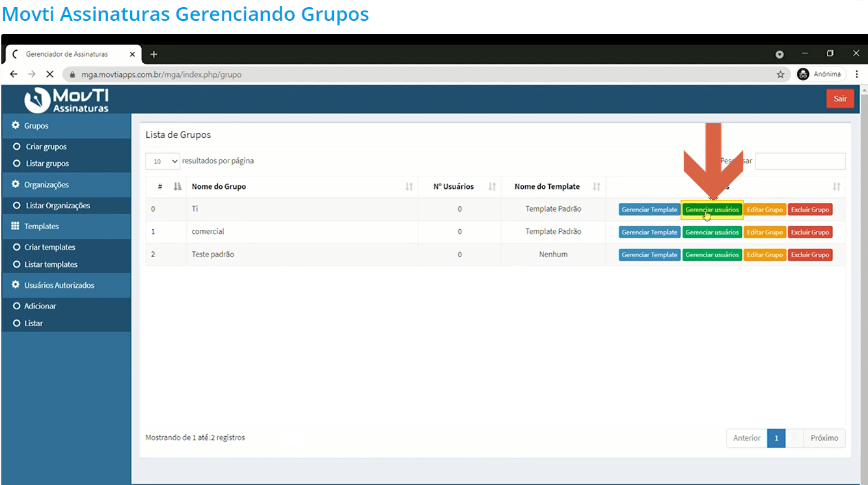This screenshot has height=485, width=868.
Task: Open the Chrome three-dot menu
Action: (x=857, y=74)
